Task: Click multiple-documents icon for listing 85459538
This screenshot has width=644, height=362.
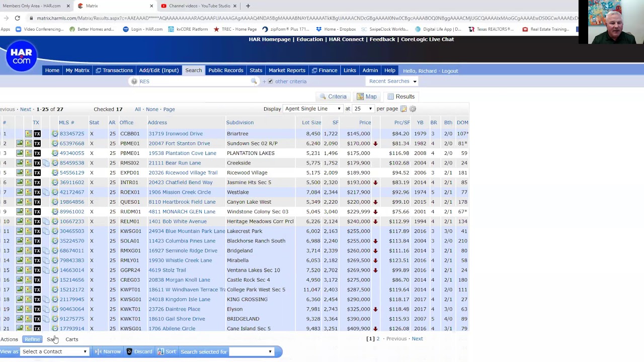Action: [46, 163]
